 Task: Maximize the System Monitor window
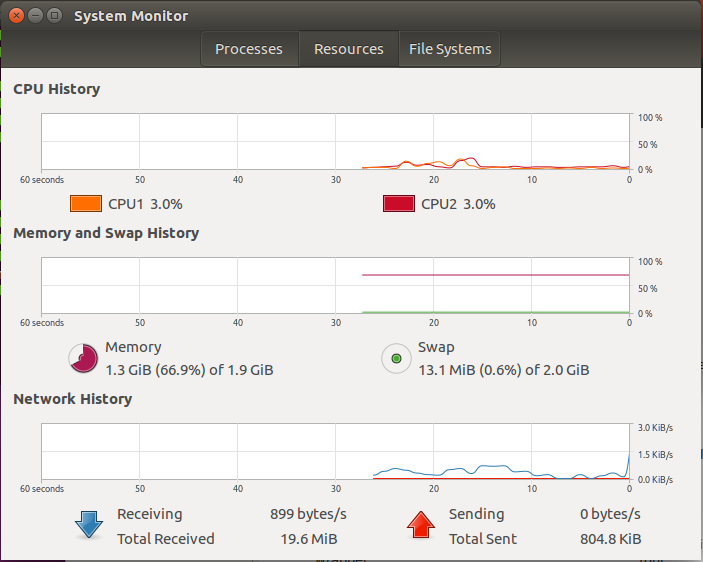point(55,16)
